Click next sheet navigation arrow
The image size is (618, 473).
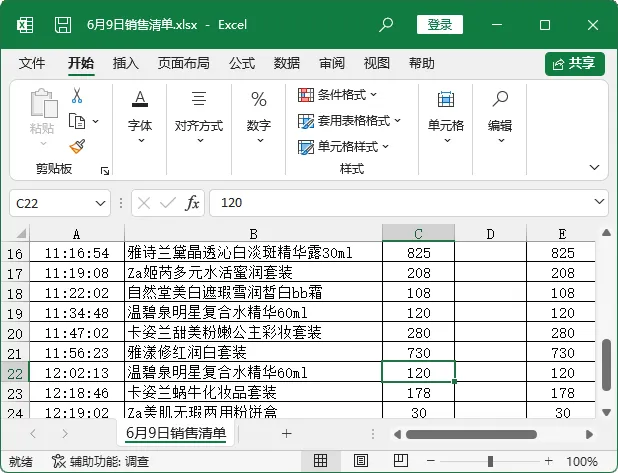point(65,434)
